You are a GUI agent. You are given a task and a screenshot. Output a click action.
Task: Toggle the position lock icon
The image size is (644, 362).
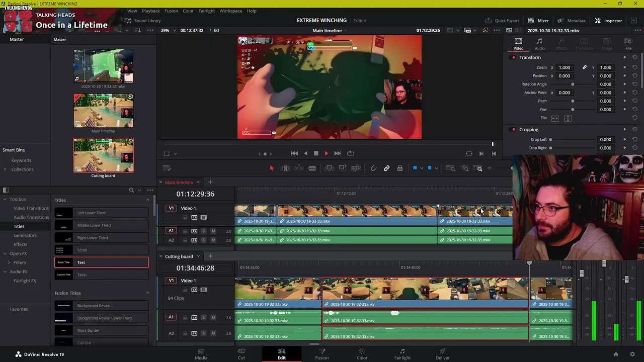(x=400, y=168)
